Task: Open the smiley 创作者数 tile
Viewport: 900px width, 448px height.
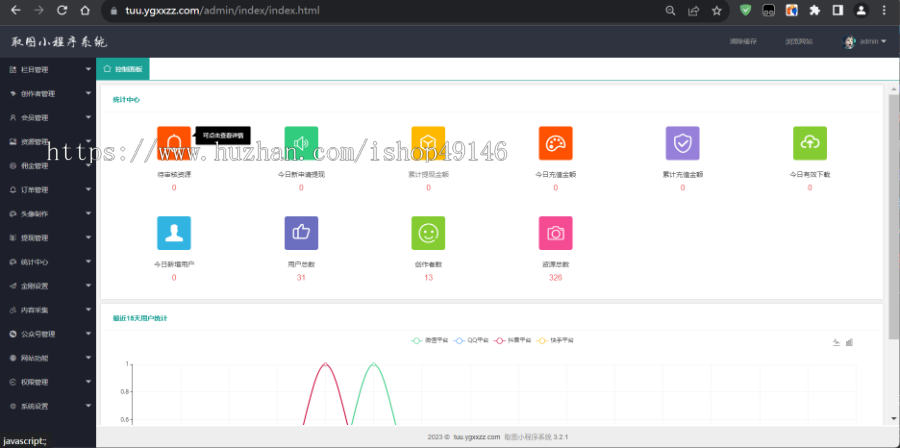Action: [x=428, y=233]
